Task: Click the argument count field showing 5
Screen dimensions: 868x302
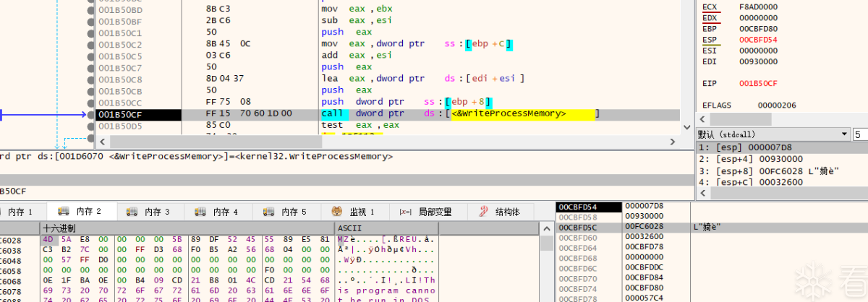Action: click(860, 134)
